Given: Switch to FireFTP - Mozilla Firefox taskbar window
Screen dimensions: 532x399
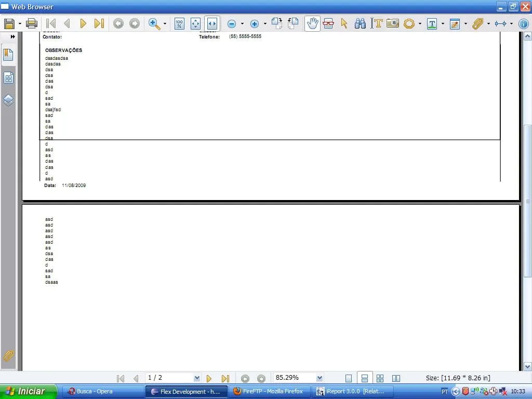Looking at the screenshot, I should 270,392.
